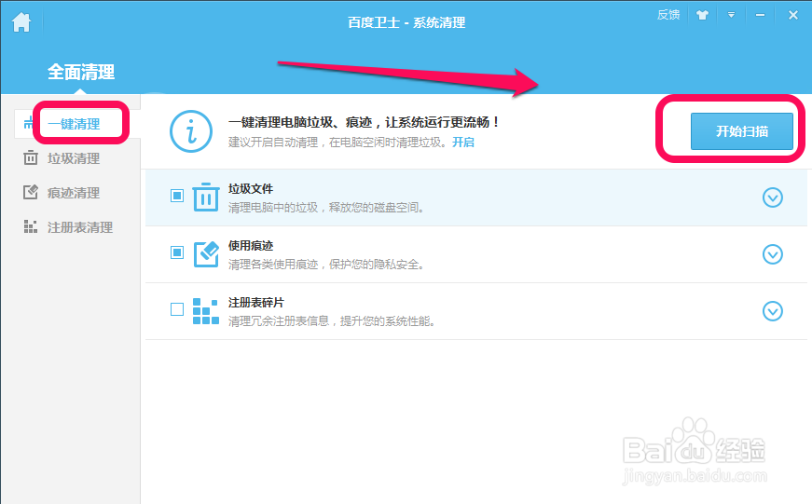Minimize the 百度卫士 window

760,15
